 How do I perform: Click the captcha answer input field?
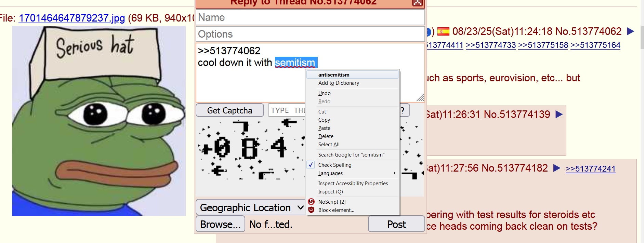click(x=287, y=110)
